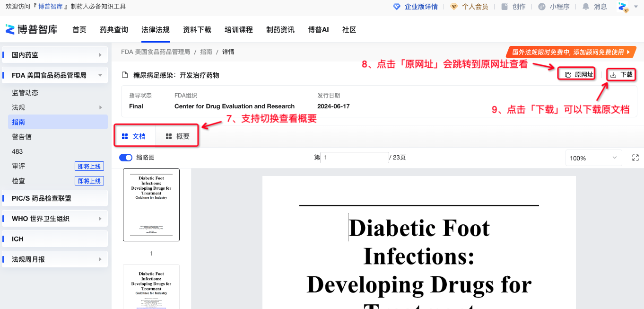Image resolution: width=644 pixels, height=309 pixels.
Task: Open the 首页 navigation item
Action: tap(79, 30)
